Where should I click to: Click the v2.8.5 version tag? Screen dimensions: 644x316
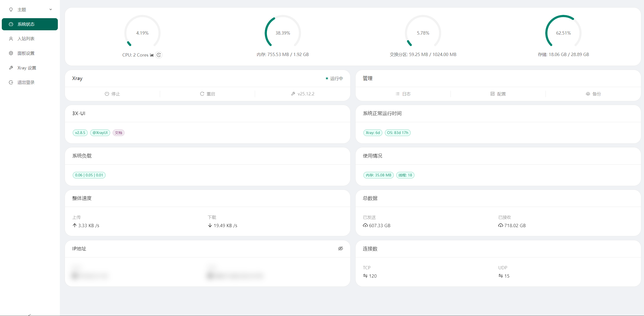[80, 133]
